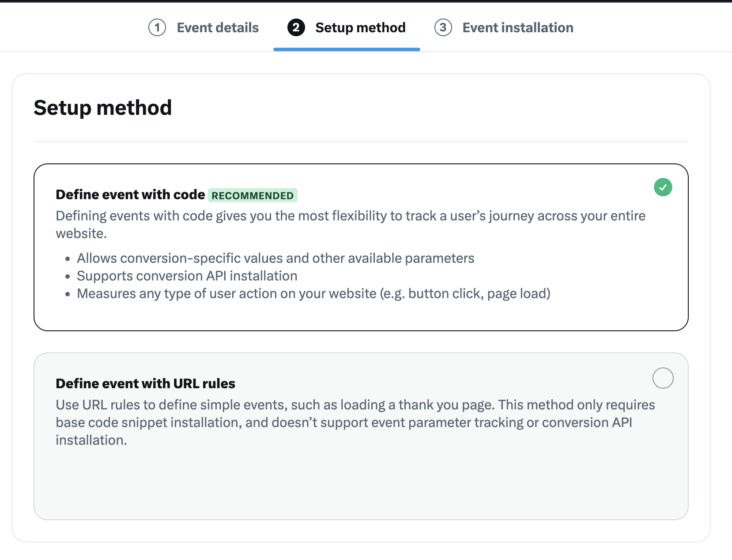Viewport: 732px width, 560px height.
Task: Click the step 2 filled circle icon
Action: click(296, 27)
